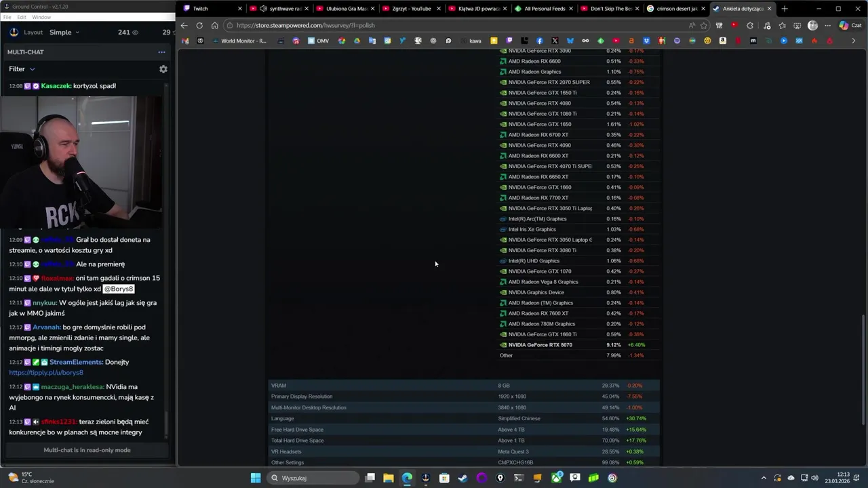Click the Wyszukaj taskbar search box
This screenshot has width=868, height=488.
pos(313,478)
